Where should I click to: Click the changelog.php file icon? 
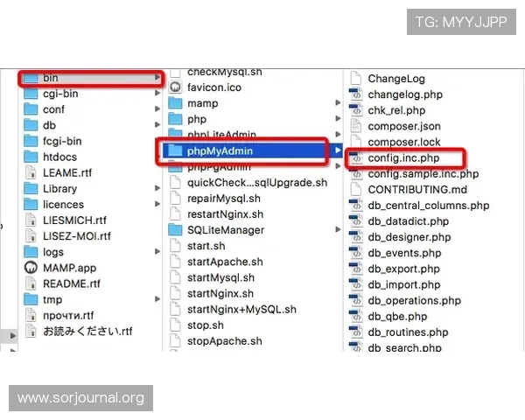(356, 94)
